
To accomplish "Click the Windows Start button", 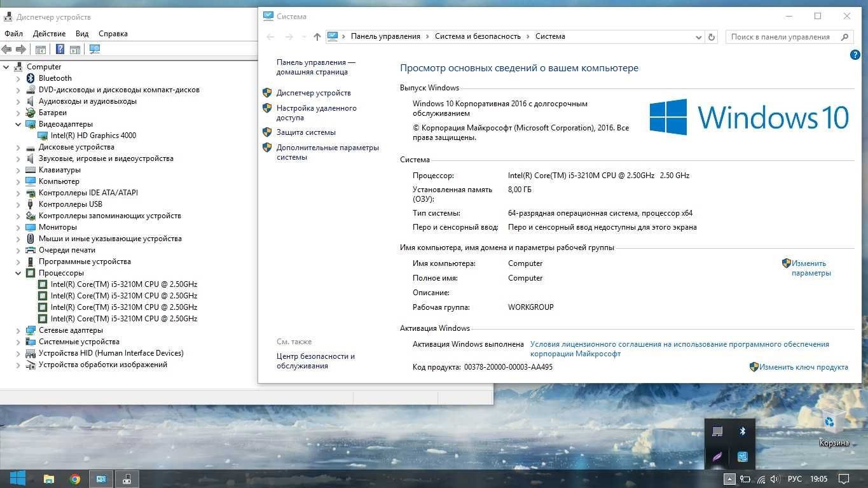I will [x=17, y=478].
